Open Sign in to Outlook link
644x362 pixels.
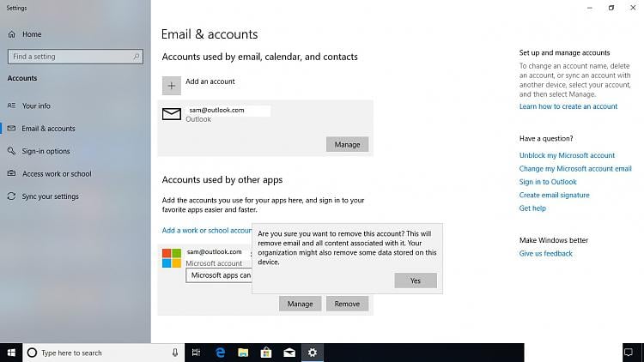[548, 182]
